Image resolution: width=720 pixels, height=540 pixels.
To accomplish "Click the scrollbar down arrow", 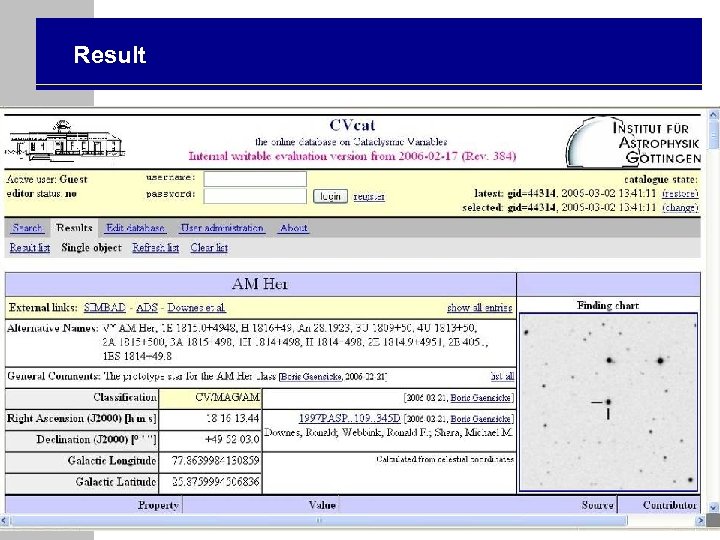I will [713, 507].
